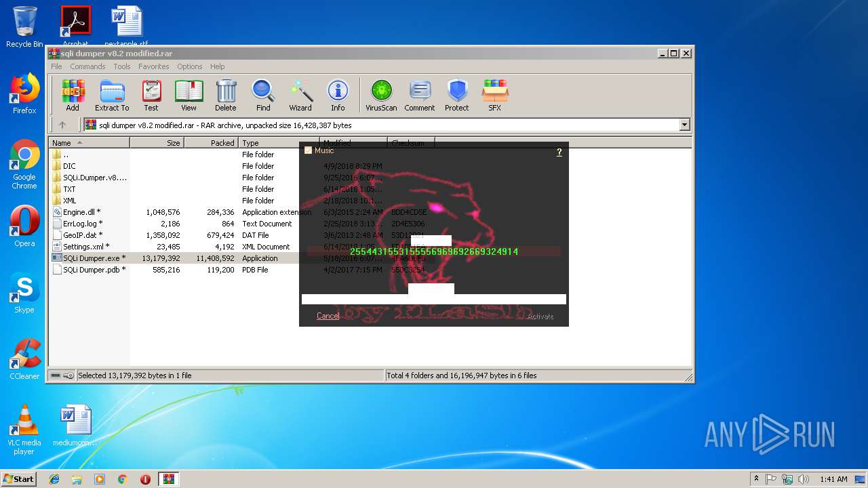Screen dimensions: 868x488
Task: Open the Opera desktop shortcut
Action: point(24,226)
